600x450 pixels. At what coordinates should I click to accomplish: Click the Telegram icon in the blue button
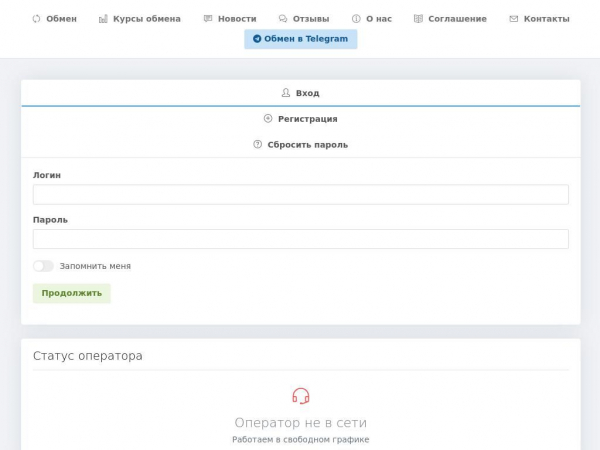[257, 39]
